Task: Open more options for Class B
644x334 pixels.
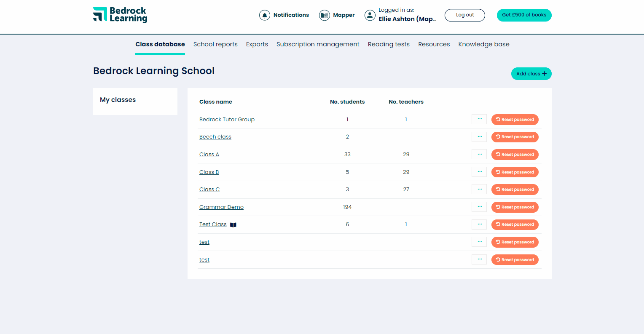Action: pyautogui.click(x=479, y=172)
